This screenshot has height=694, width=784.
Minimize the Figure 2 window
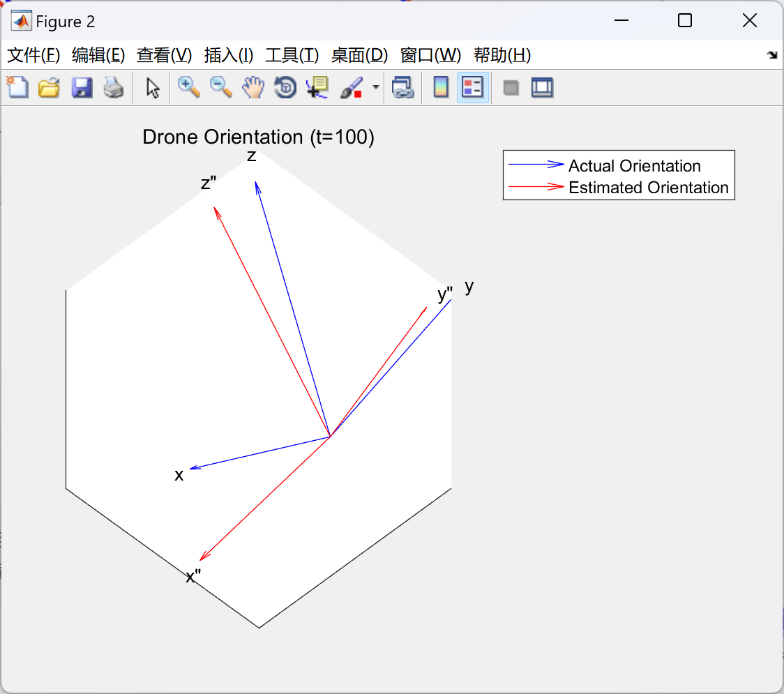(x=621, y=20)
